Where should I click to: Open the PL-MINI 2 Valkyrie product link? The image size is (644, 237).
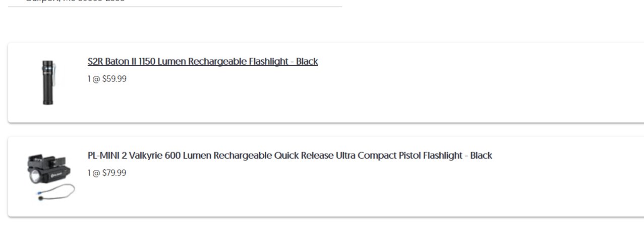[x=290, y=156]
